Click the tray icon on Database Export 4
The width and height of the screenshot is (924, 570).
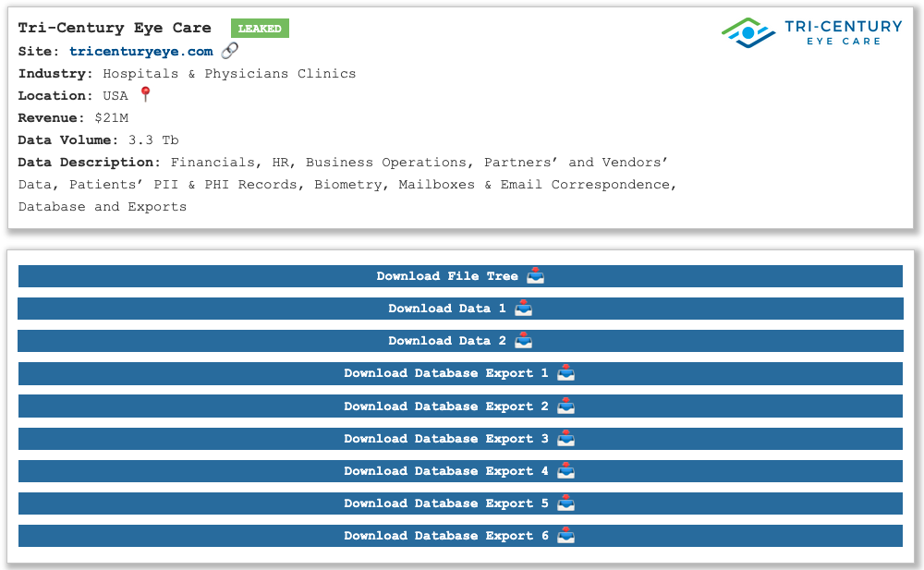(565, 471)
